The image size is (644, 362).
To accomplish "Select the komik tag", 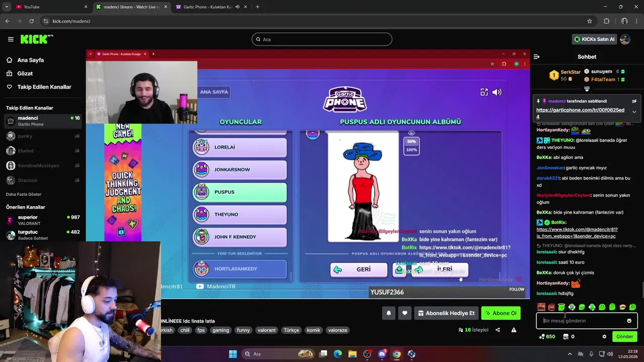I will pyautogui.click(x=313, y=330).
